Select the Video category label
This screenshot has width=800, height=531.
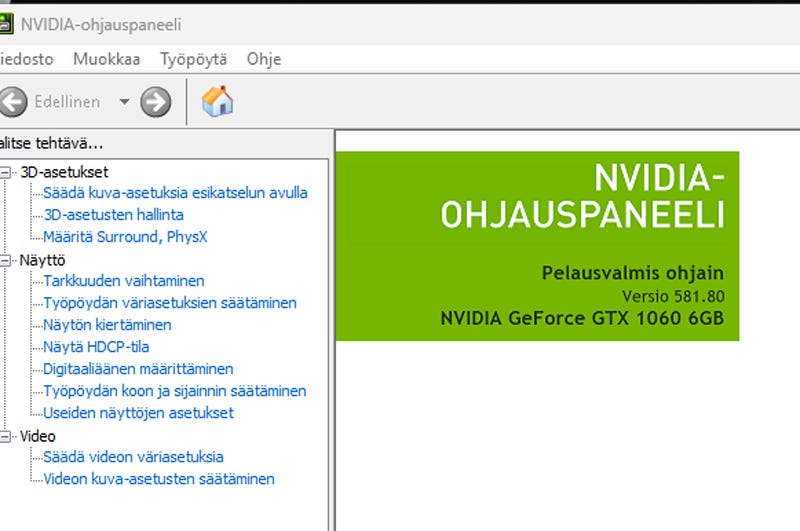[x=38, y=437]
